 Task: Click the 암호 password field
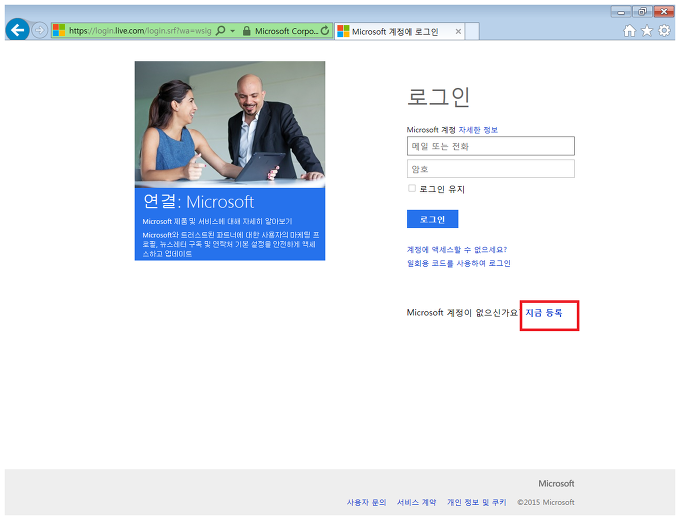[x=490, y=169]
